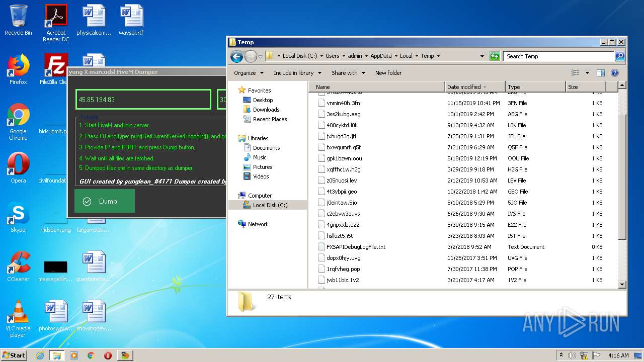Image resolution: width=644 pixels, height=362 pixels.
Task: Open Music library in navigation pane
Action: pyautogui.click(x=260, y=157)
